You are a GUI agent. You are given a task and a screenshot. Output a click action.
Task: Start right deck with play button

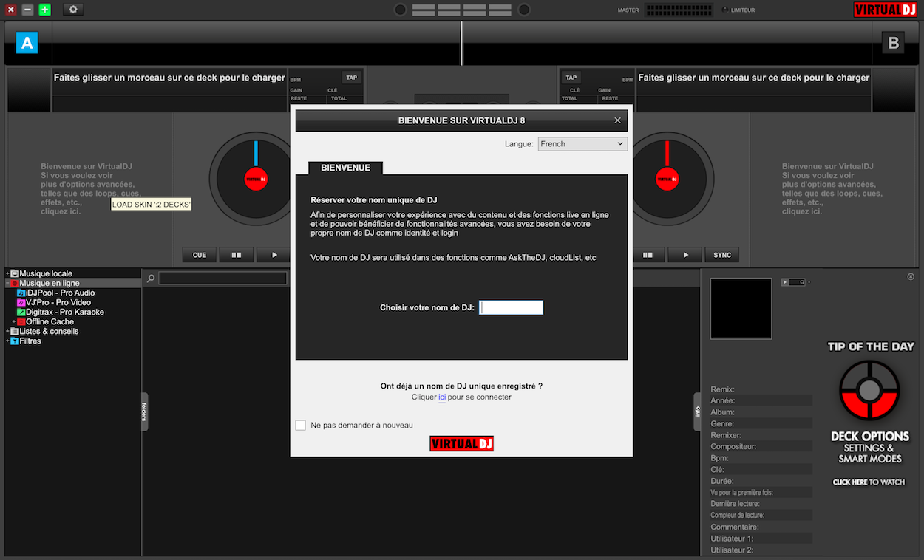685,255
